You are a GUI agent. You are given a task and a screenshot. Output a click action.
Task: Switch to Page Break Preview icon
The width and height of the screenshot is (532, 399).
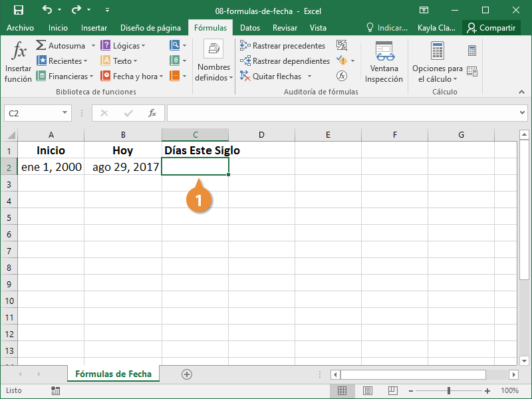pyautogui.click(x=393, y=390)
